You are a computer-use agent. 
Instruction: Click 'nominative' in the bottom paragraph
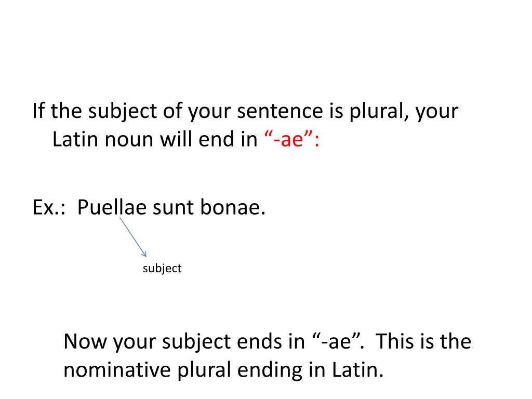pos(117,369)
